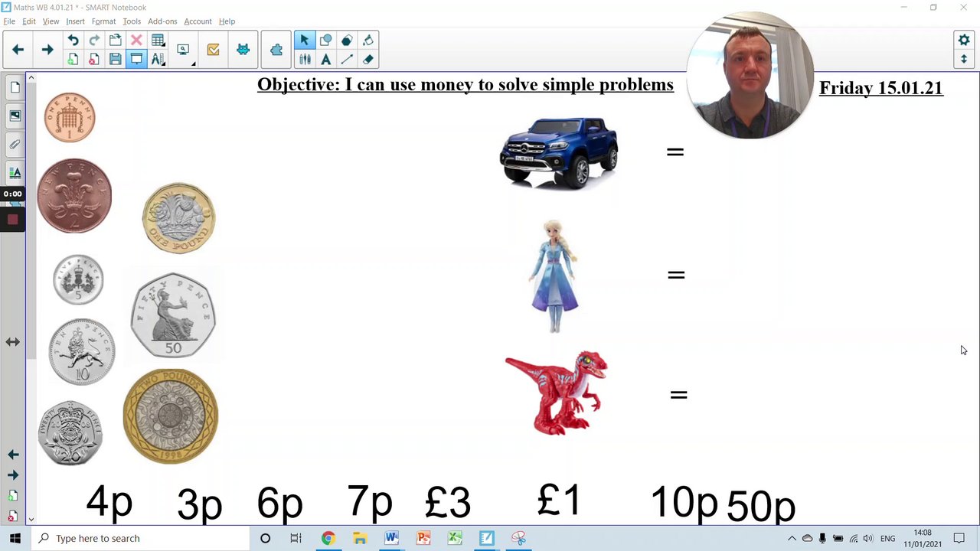Click the red X Delete icon
Screen dimensions: 980x551
(x=136, y=41)
